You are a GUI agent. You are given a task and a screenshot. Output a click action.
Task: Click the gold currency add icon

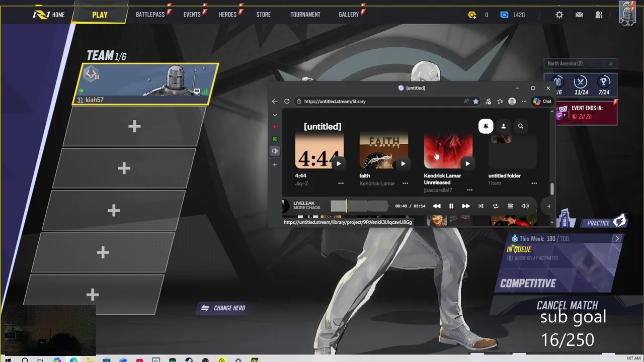472,15
